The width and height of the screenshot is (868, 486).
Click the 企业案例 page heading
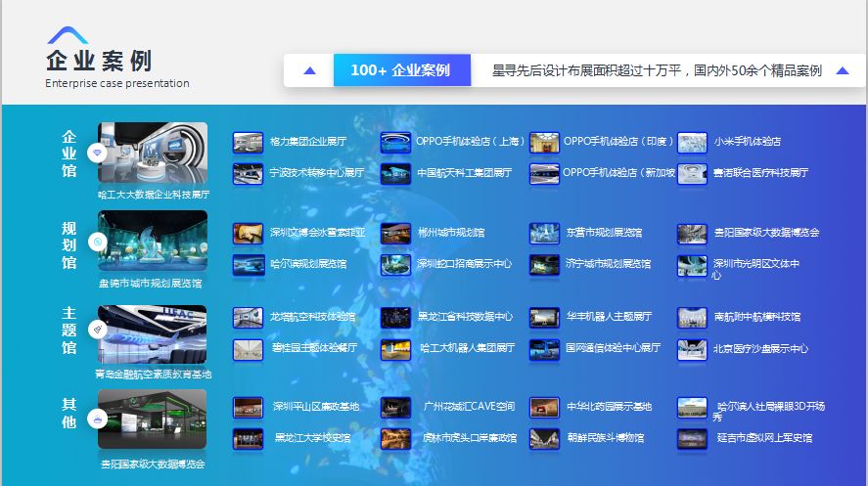click(x=99, y=61)
